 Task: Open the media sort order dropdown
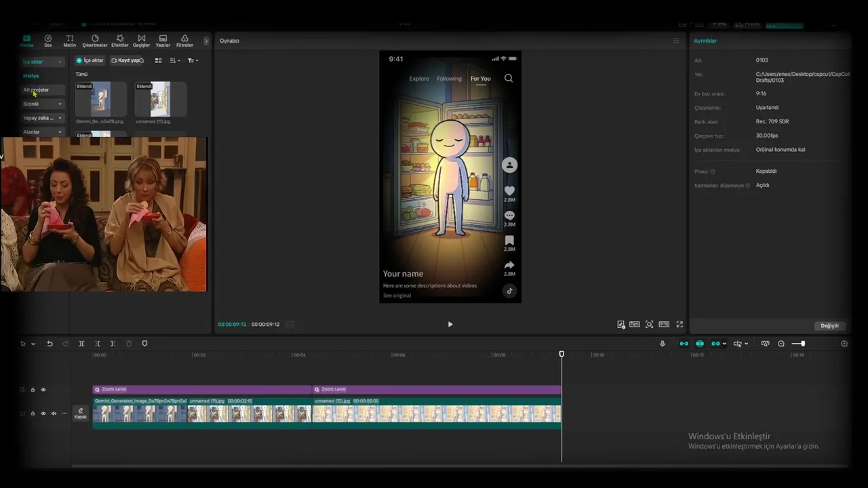click(175, 60)
